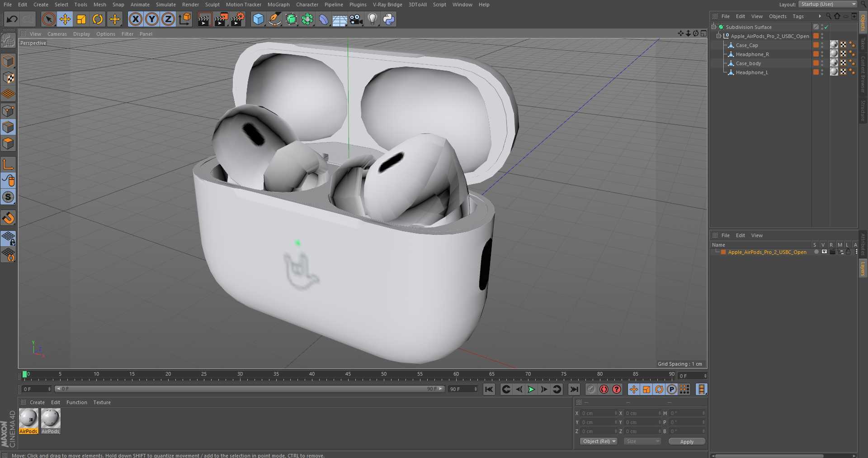Screen dimensions: 868x458
Task: Open the File menu
Action: (x=8, y=5)
